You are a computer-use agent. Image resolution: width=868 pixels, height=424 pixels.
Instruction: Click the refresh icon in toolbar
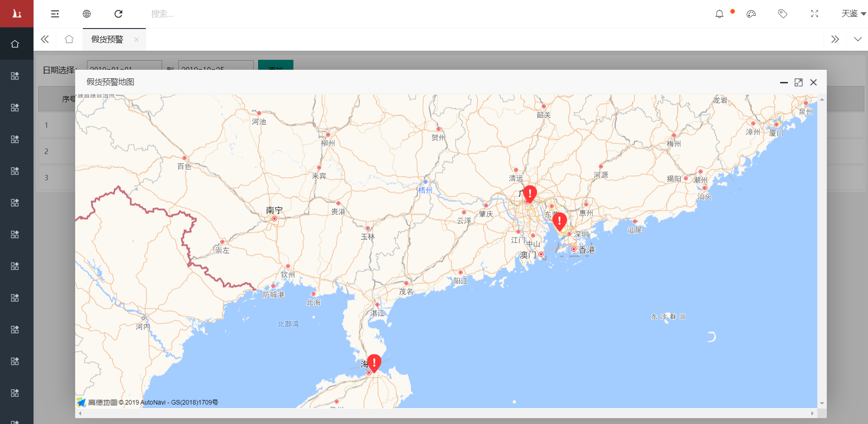(x=118, y=14)
